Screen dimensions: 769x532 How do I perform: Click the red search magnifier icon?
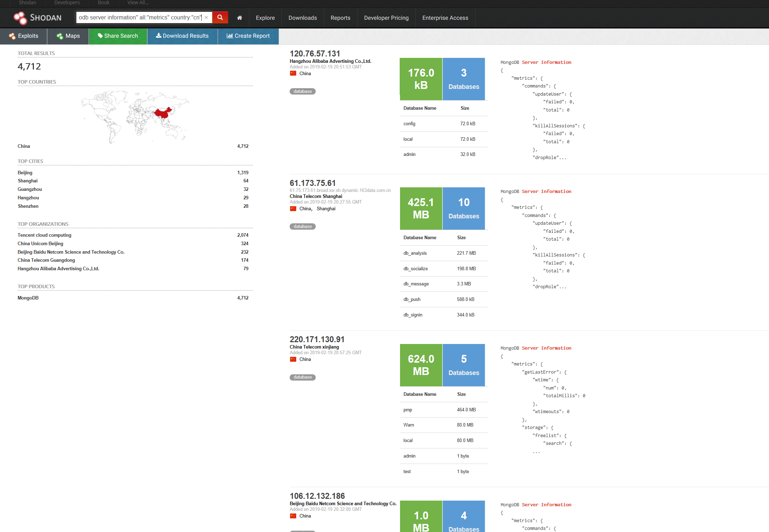click(x=220, y=17)
